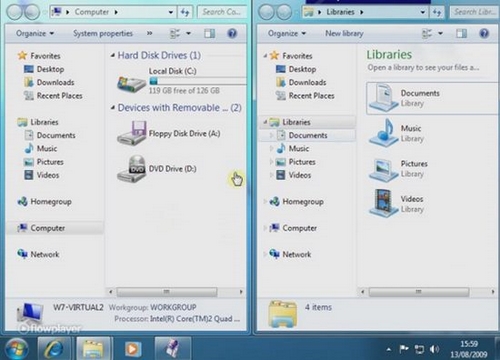
Task: Show more toolbar commands chevron in Computer window
Action: 150,33
